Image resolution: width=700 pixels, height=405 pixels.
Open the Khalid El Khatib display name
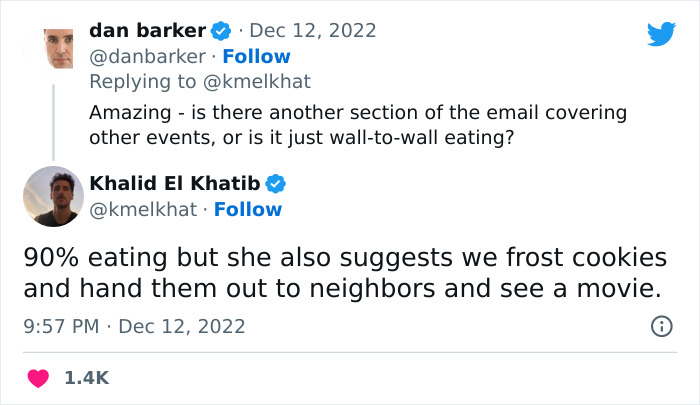(x=175, y=183)
